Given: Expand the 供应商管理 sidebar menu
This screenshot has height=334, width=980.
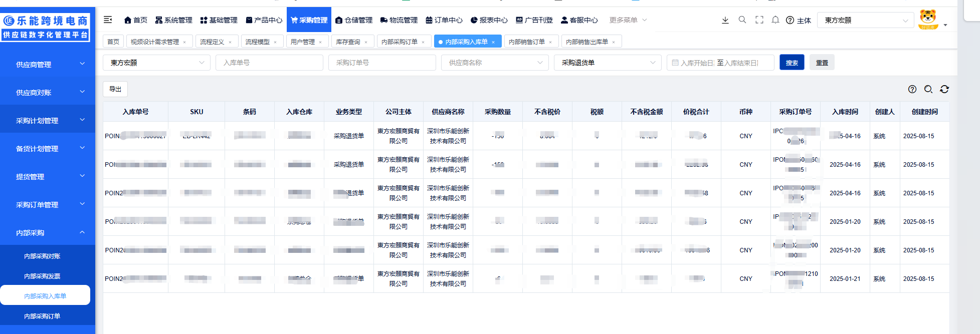Looking at the screenshot, I should pyautogui.click(x=48, y=65).
